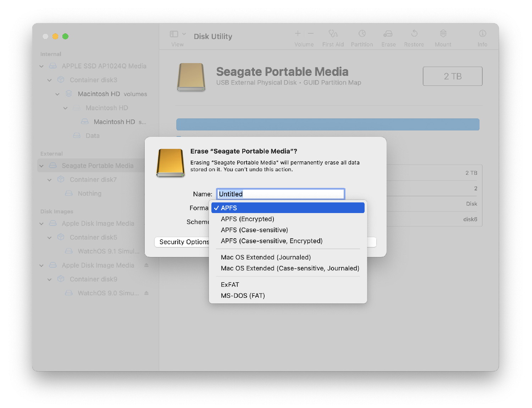Screen dimensions: 532x408
Task: Click cube icon beside Container disk9
Action: (x=61, y=279)
